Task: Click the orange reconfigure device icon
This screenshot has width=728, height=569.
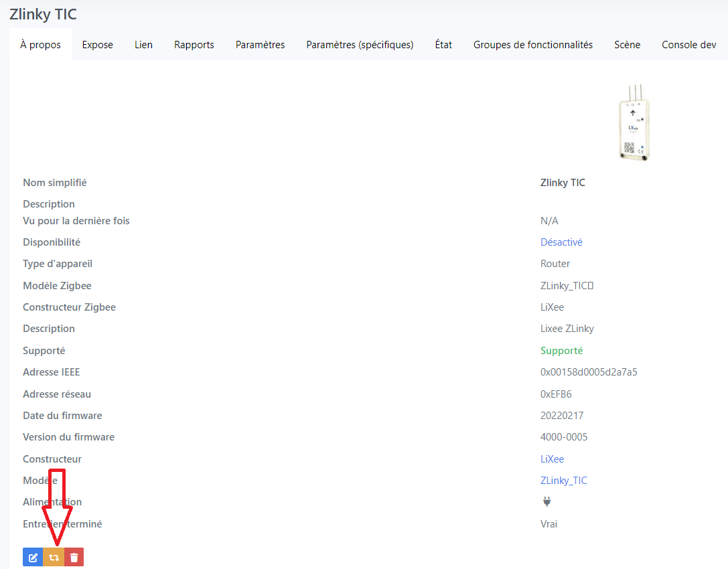Action: 54,557
